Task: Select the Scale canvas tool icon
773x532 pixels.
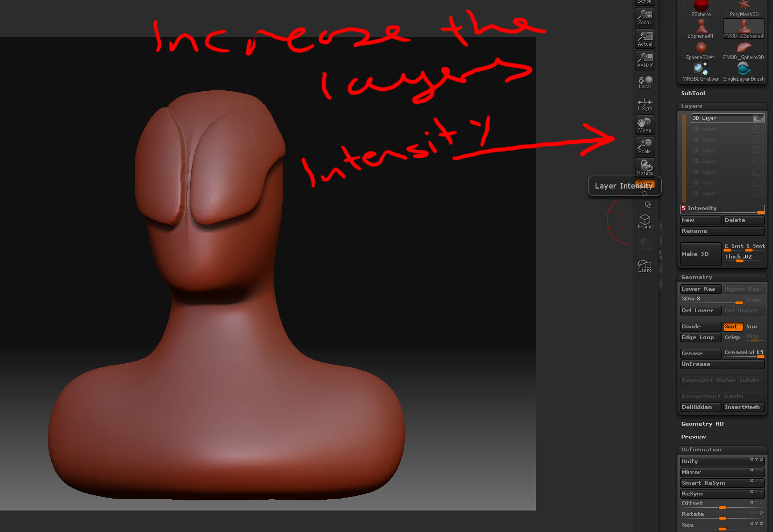Action: 645,146
